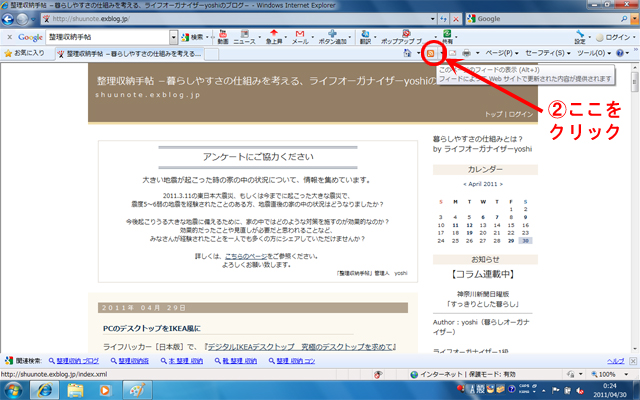
Task: Click the Google Toolbar 急上昇 icon
Action: pyautogui.click(x=274, y=37)
